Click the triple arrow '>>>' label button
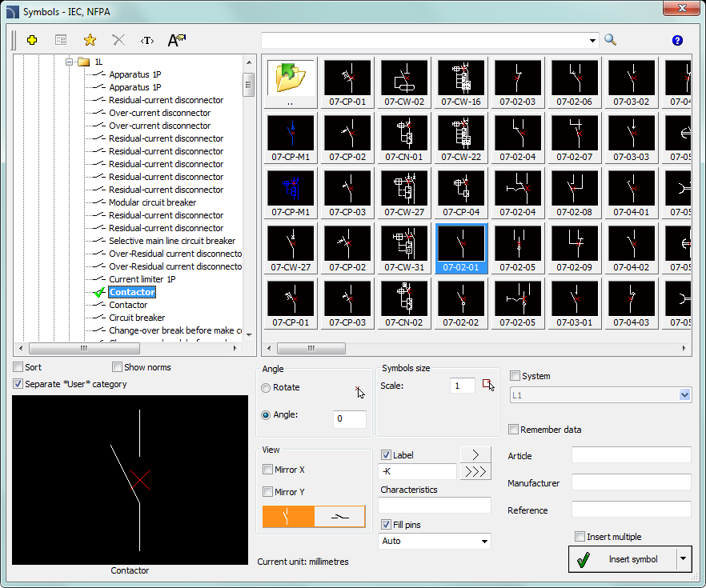This screenshot has width=706, height=588. (x=475, y=471)
